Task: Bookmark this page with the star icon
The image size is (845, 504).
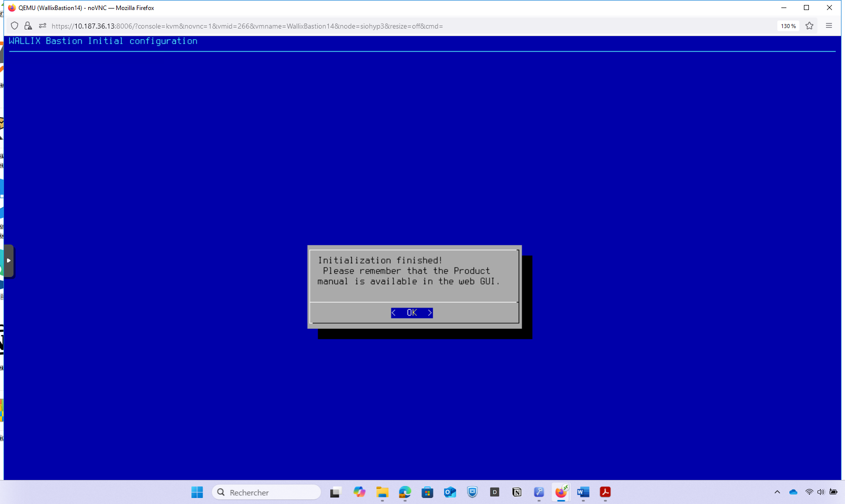Action: [809, 26]
